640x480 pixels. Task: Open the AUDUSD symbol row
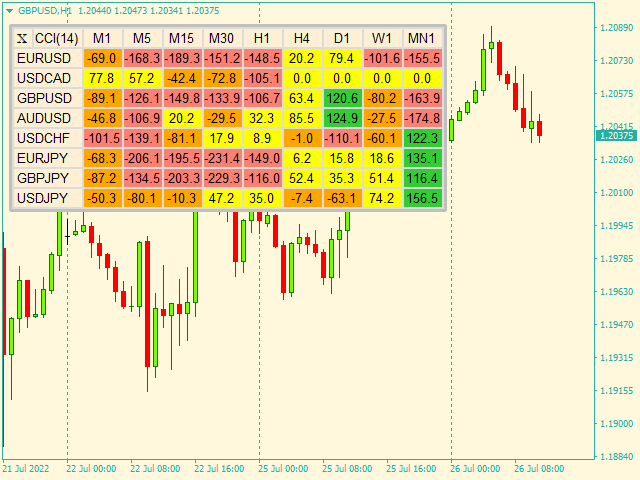[48, 118]
